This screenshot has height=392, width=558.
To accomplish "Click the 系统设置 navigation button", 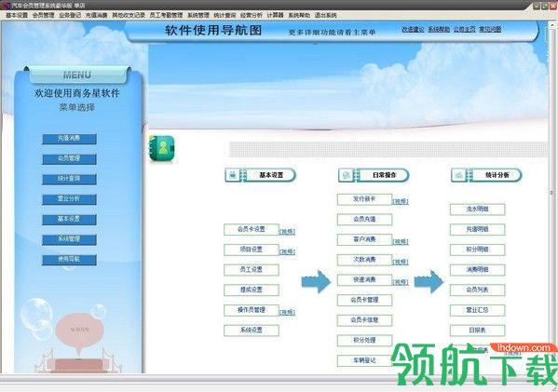I will pyautogui.click(x=252, y=331).
